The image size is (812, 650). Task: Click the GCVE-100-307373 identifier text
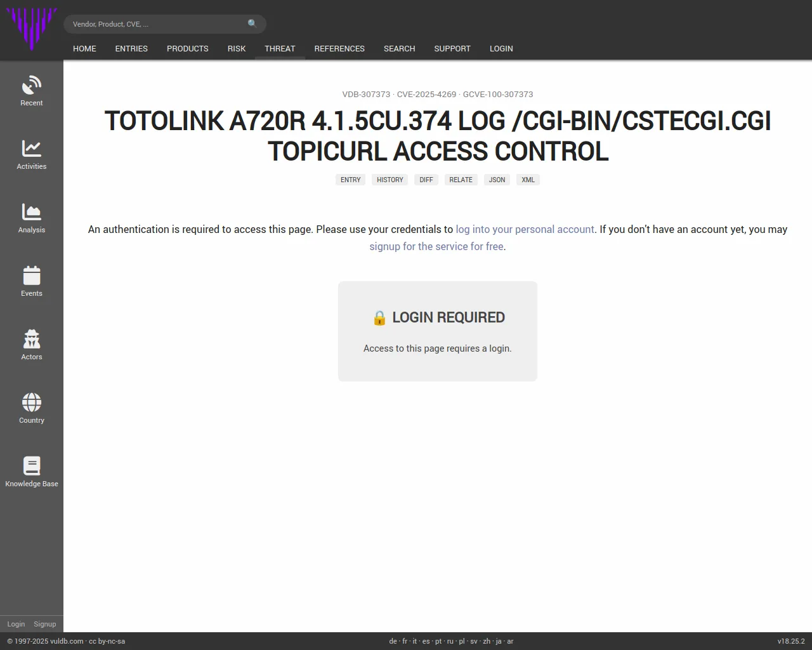[498, 94]
